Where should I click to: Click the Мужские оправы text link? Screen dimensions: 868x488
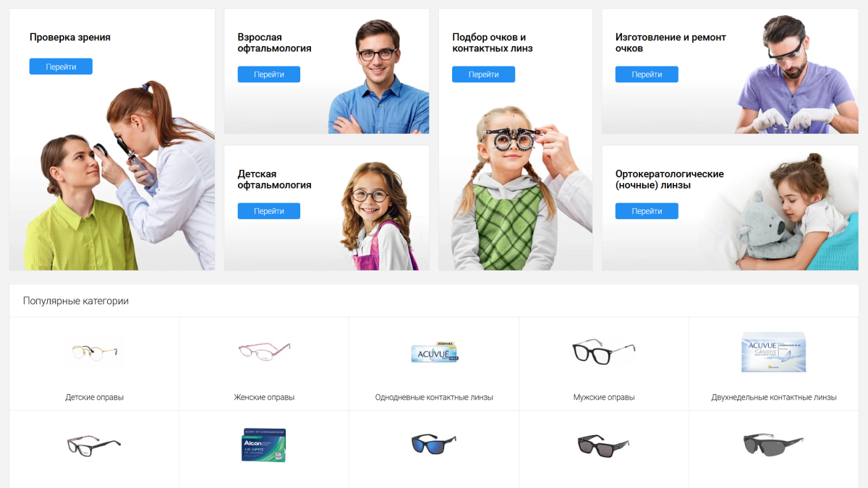coord(604,398)
